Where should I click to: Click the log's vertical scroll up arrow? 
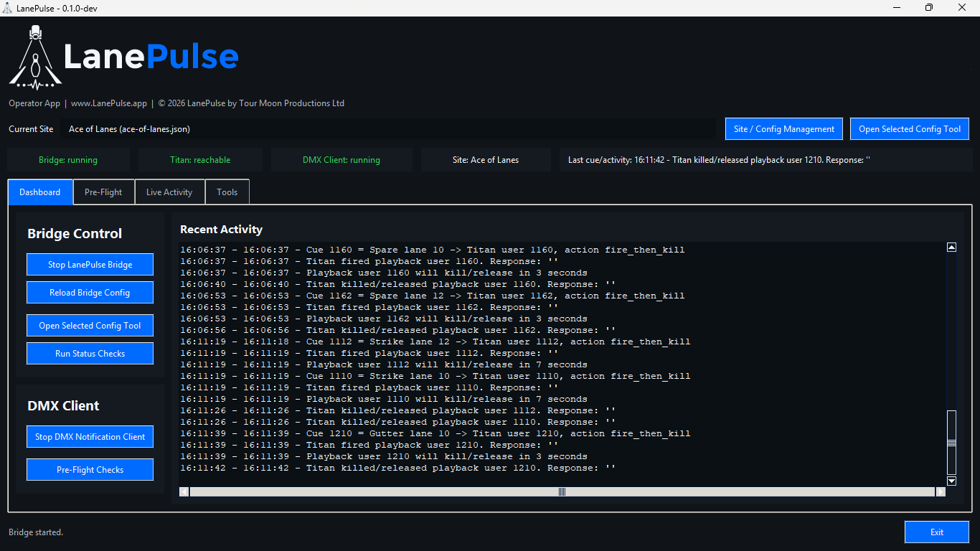pos(952,248)
